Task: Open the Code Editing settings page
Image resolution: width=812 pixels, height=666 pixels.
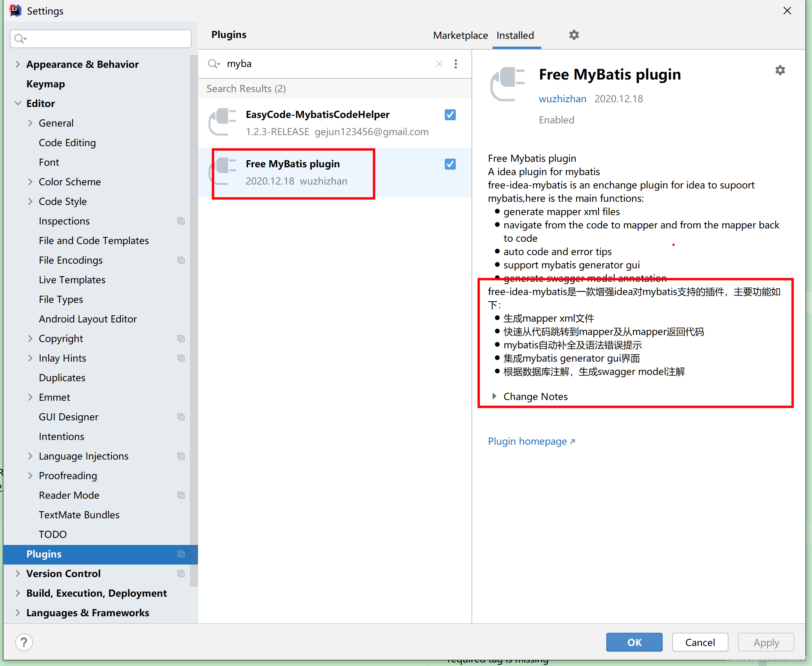Action: [67, 143]
